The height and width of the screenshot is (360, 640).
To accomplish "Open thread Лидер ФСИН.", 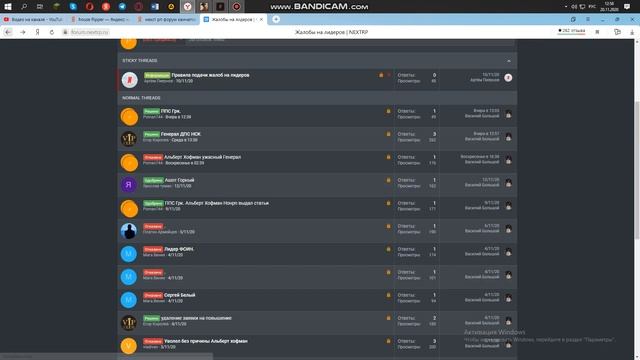I will 179,249.
